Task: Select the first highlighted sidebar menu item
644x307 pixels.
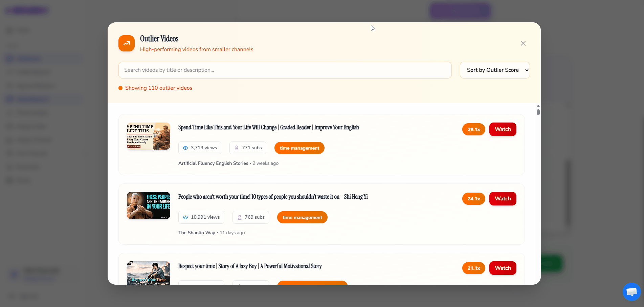Action: (x=43, y=59)
